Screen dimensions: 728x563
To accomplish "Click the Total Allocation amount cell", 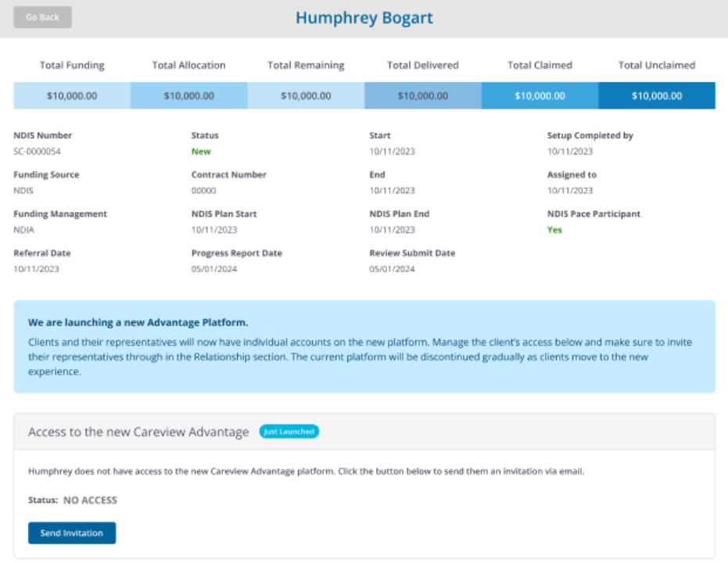I will coord(188,96).
